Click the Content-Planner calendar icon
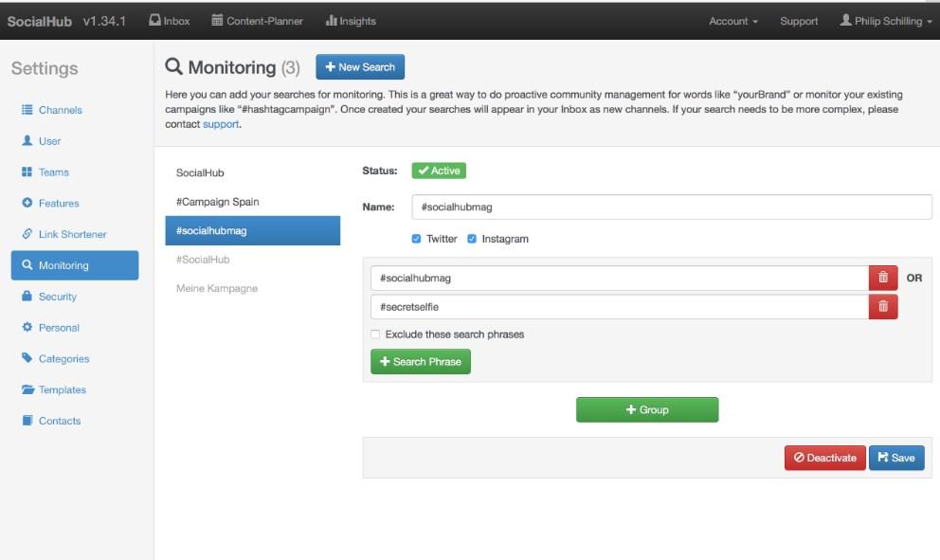Screen dimensions: 940x560 pos(217,21)
